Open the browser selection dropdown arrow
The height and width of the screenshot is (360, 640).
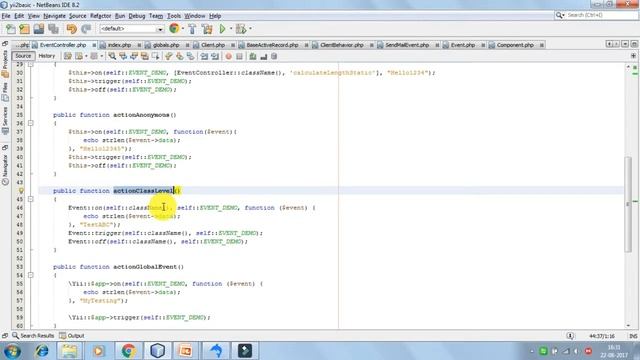[x=182, y=29]
